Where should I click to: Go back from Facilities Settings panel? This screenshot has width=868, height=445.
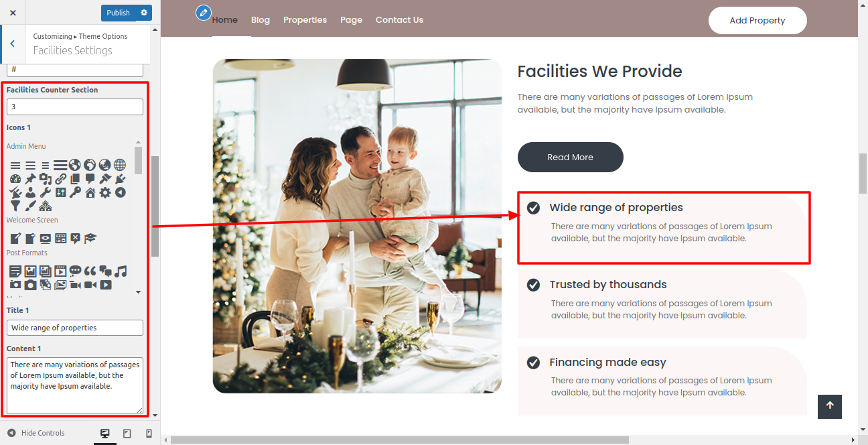click(x=12, y=44)
